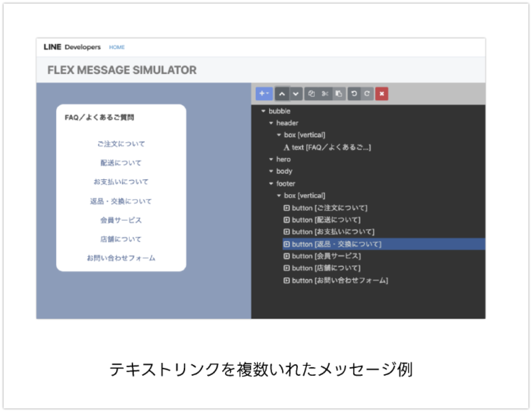Click the paste icon in the toolbar
This screenshot has width=532, height=412.
tap(339, 94)
